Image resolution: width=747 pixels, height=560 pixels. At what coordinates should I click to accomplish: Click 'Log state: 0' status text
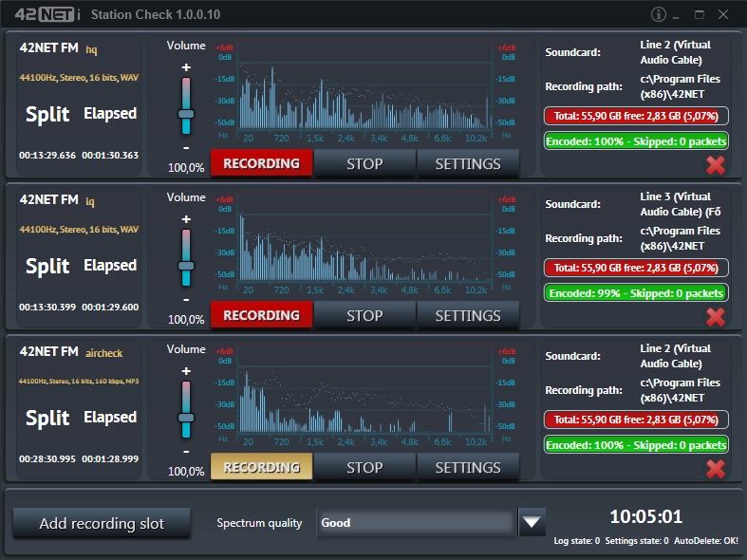pyautogui.click(x=576, y=541)
